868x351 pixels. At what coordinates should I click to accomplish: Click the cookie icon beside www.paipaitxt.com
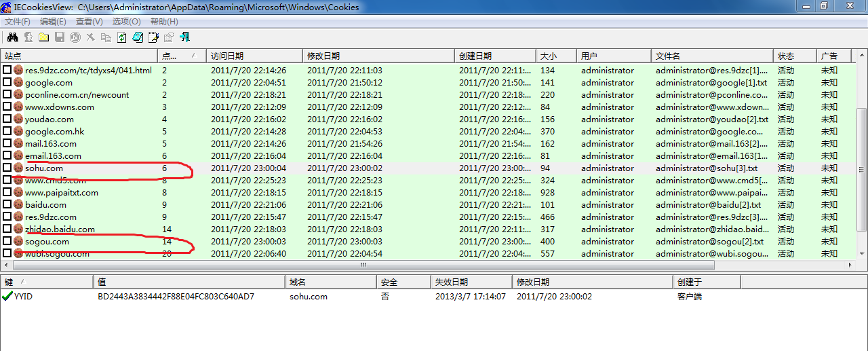(x=18, y=192)
